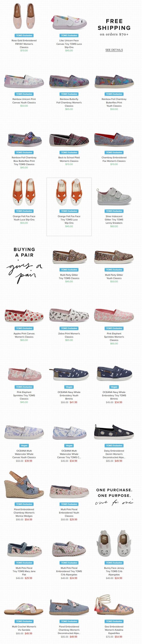
Task: Open the Multi Party Glitter Tiny TOMS Classics link
Action: (69, 276)
